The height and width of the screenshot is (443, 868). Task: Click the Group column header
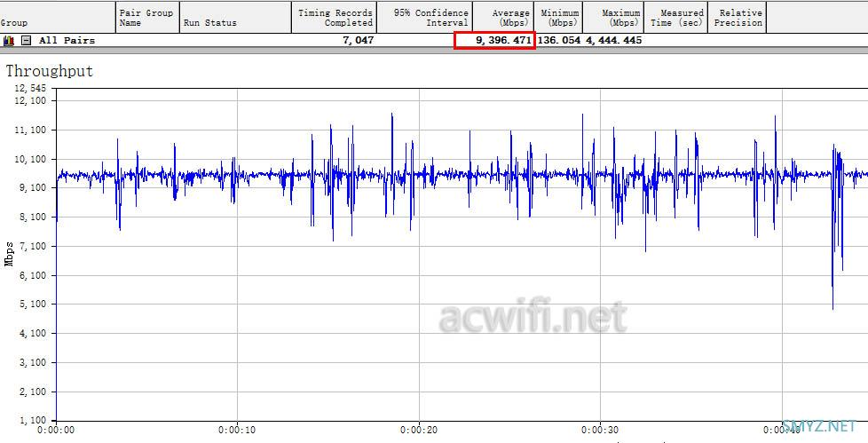point(58,17)
